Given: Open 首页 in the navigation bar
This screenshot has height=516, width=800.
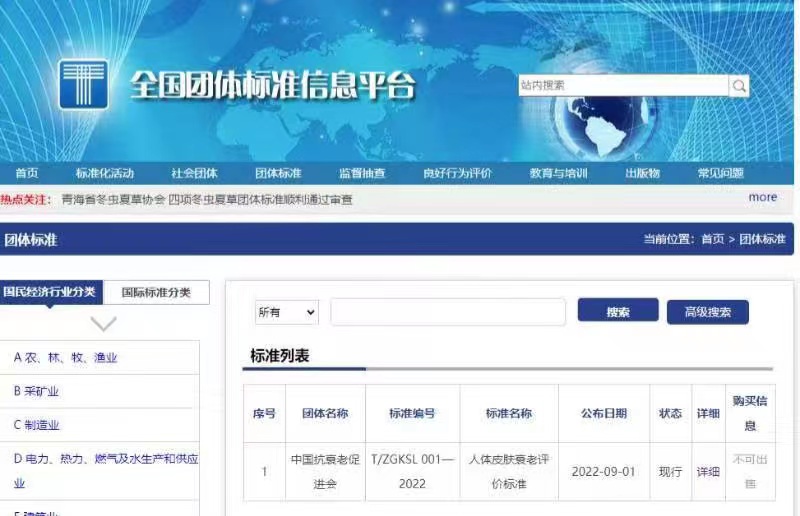Looking at the screenshot, I should [27, 173].
